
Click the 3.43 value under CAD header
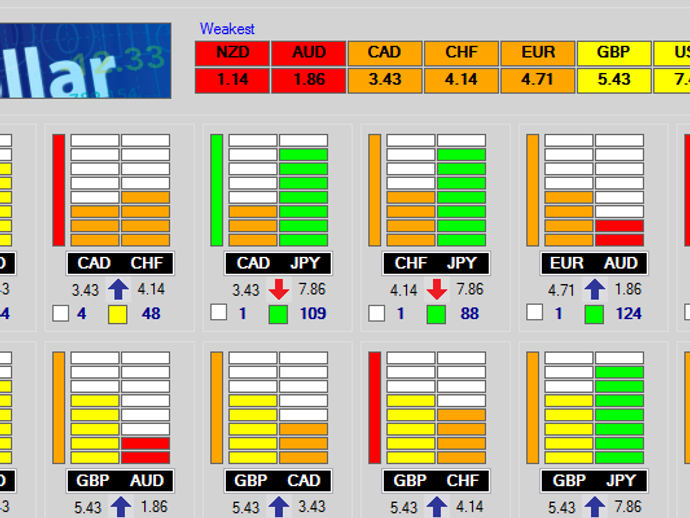click(385, 81)
